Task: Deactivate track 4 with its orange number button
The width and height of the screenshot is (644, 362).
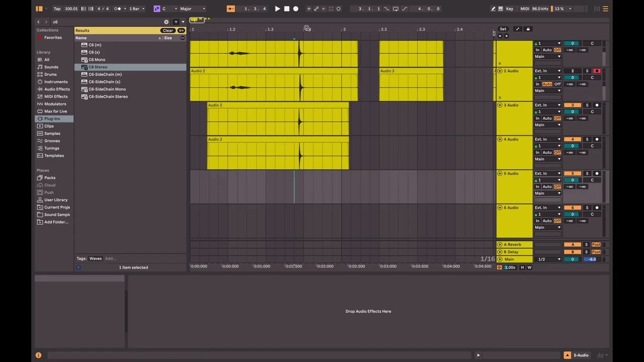Action: [572, 139]
